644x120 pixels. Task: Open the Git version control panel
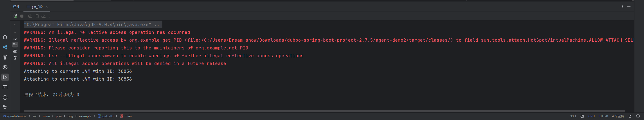(x=5, y=107)
